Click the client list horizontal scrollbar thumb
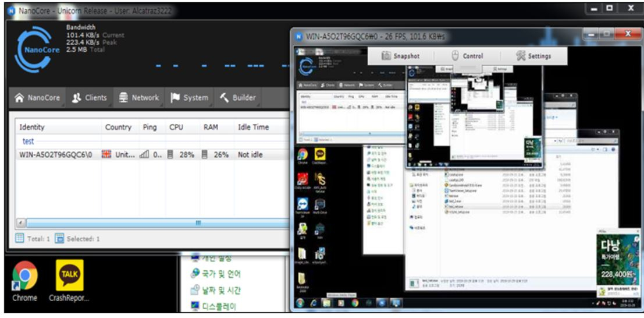Screen dimensions: 644x318 click(198, 222)
